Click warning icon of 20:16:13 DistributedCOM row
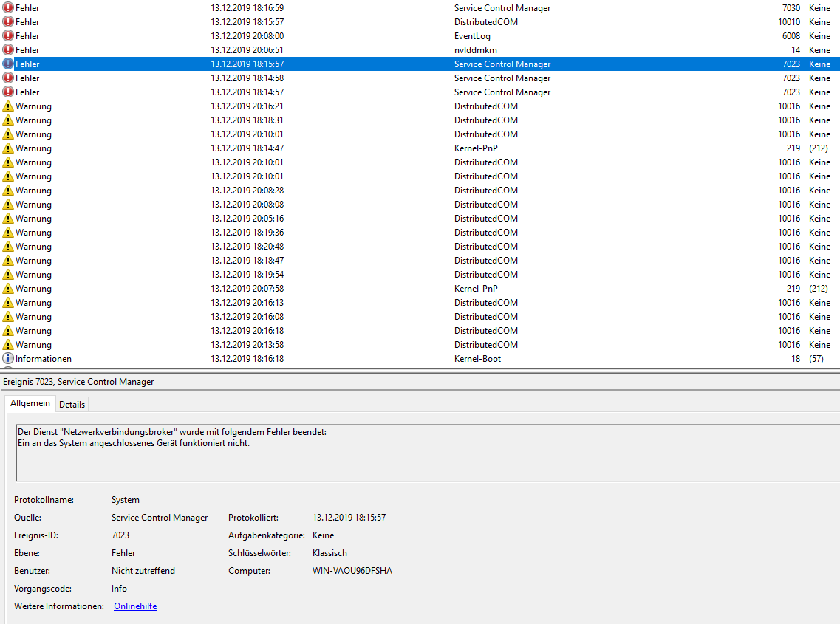Image resolution: width=840 pixels, height=624 pixels. point(8,303)
